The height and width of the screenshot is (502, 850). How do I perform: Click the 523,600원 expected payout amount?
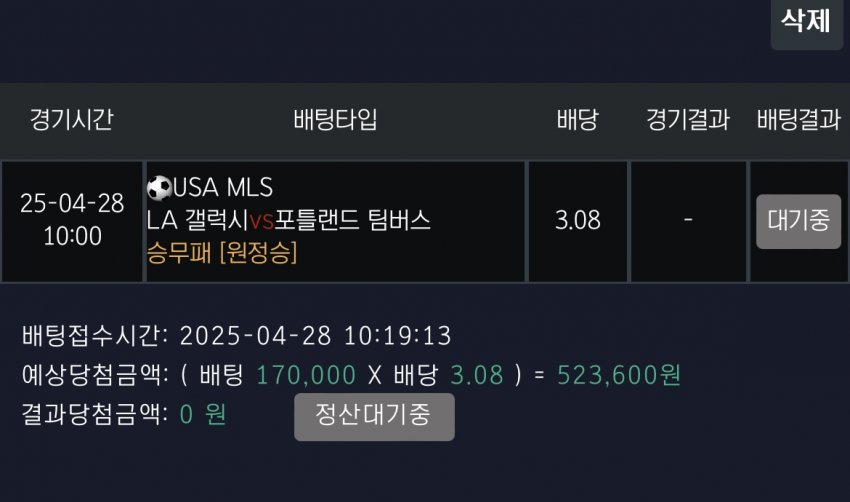click(x=619, y=375)
